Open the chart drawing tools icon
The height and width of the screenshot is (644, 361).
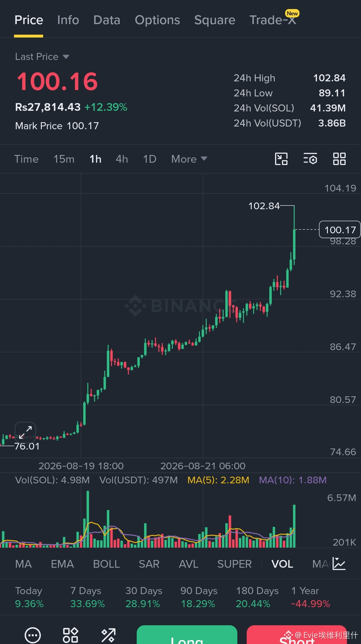pos(281,159)
